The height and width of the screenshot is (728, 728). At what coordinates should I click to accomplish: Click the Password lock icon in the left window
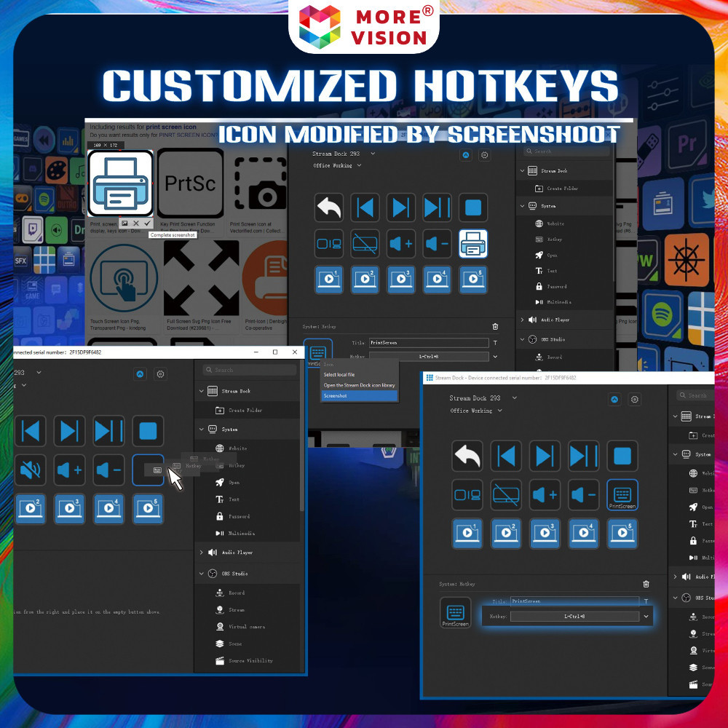point(220,516)
